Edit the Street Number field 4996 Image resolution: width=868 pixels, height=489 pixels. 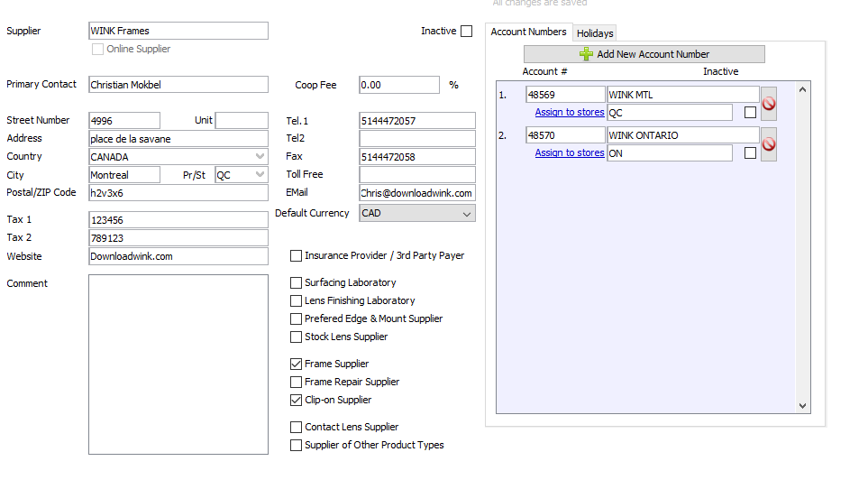tap(124, 121)
